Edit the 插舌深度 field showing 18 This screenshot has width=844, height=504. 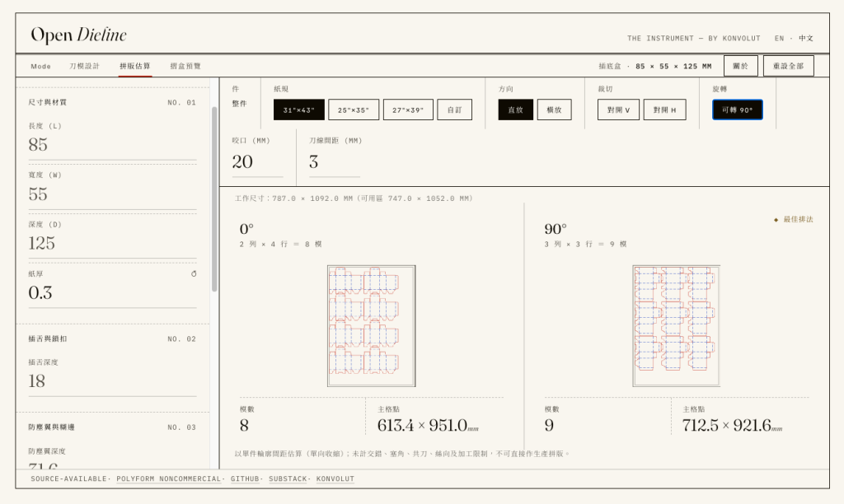point(112,381)
